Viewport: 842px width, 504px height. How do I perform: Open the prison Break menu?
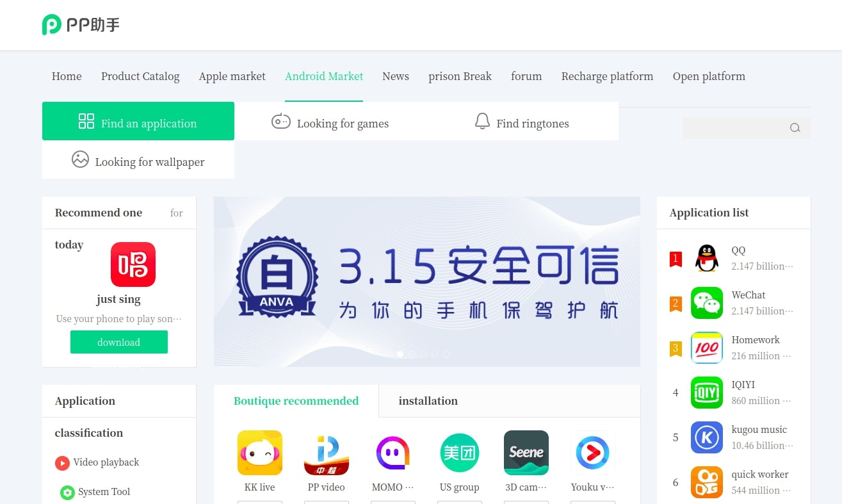click(x=460, y=76)
